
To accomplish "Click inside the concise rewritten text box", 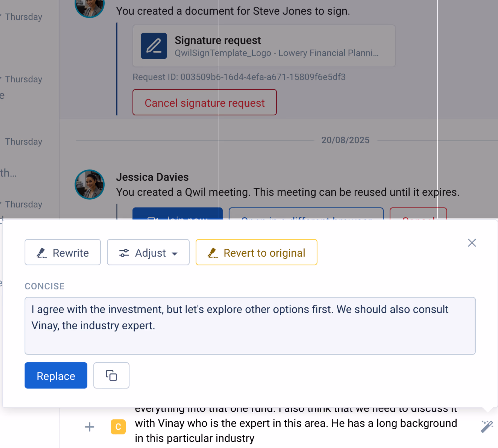I will (x=250, y=325).
